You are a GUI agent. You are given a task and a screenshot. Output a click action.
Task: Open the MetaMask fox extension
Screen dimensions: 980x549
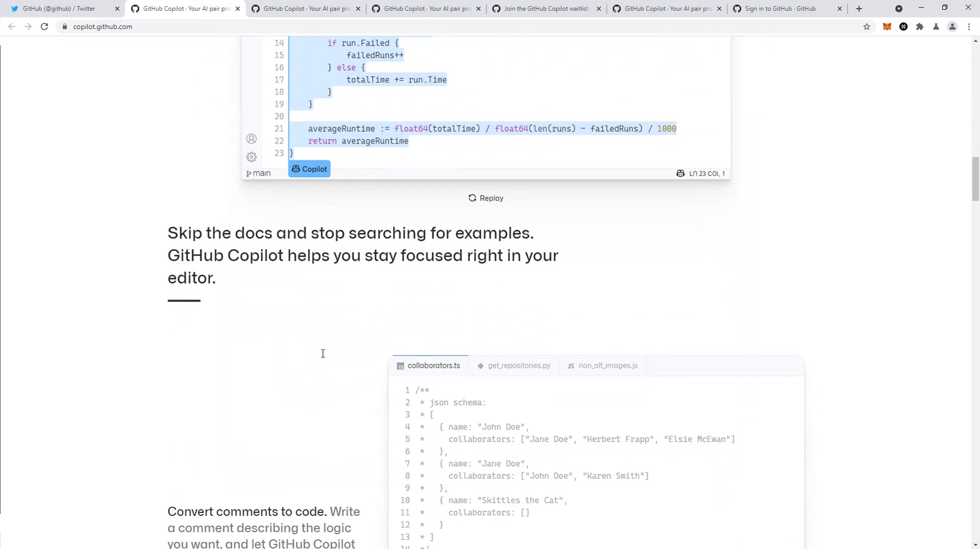pyautogui.click(x=887, y=27)
